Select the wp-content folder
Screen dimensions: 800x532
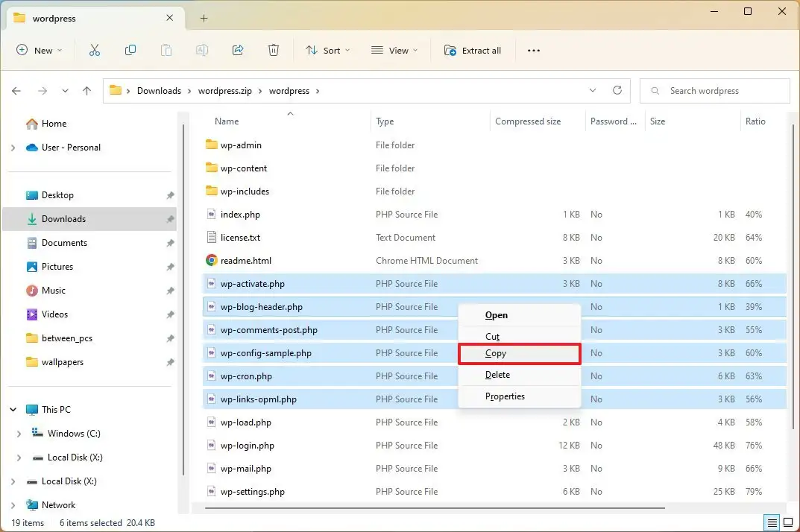point(245,168)
